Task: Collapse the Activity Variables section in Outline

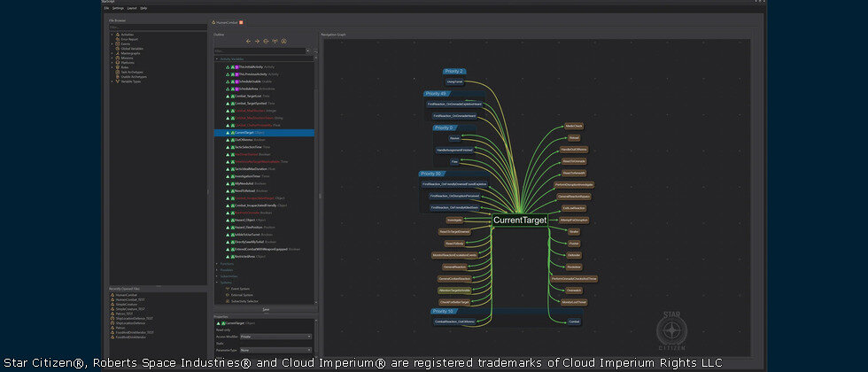Action: pos(216,58)
